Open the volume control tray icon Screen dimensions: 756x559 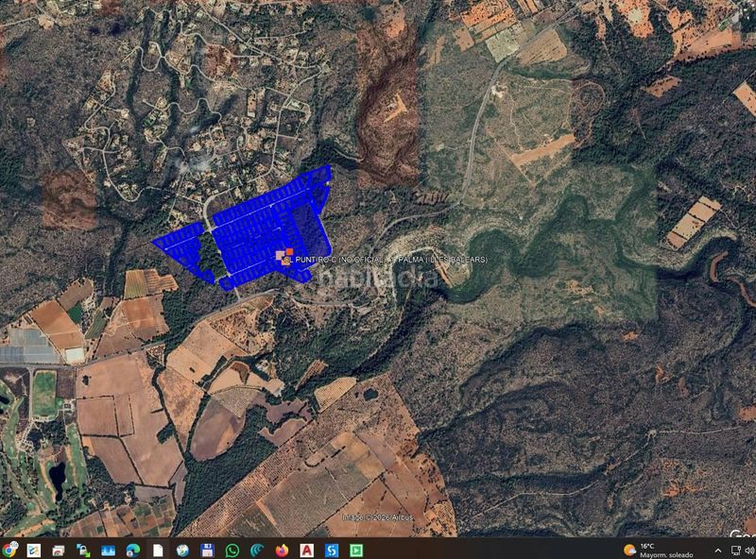click(749, 551)
